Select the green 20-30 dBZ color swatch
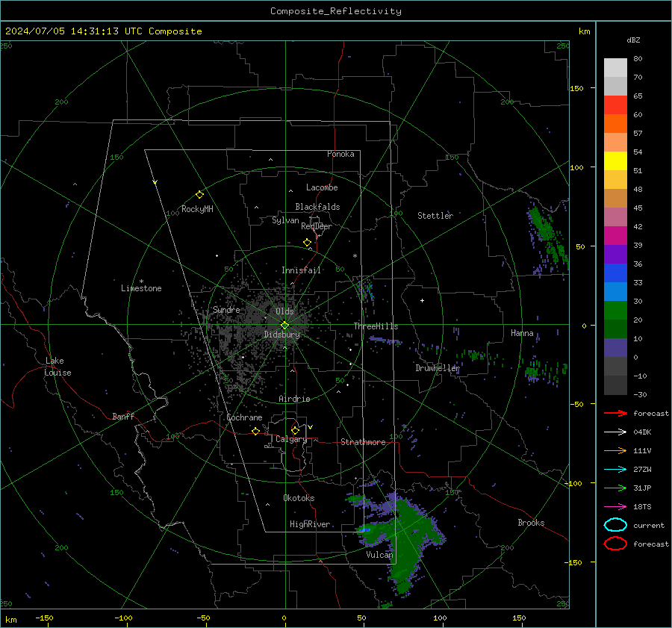 pyautogui.click(x=615, y=310)
